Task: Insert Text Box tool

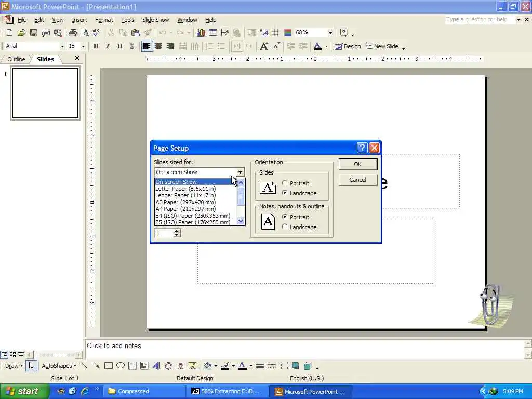Action: pyautogui.click(x=132, y=366)
